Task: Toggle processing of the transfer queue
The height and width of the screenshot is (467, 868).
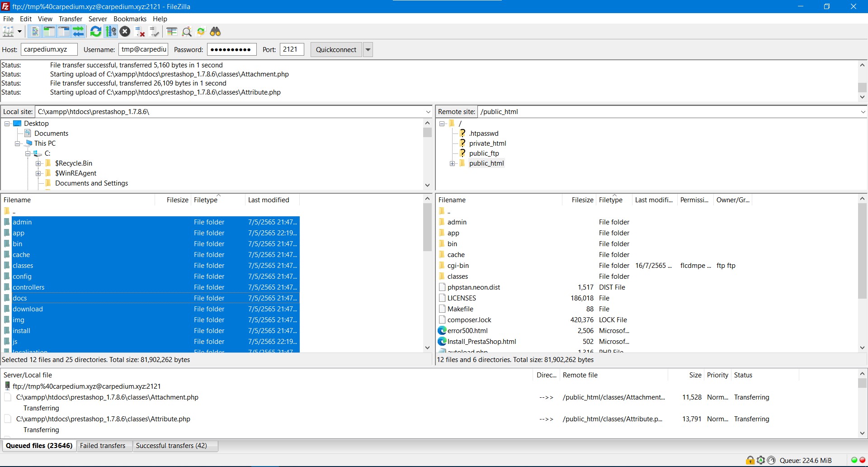Action: pos(111,32)
